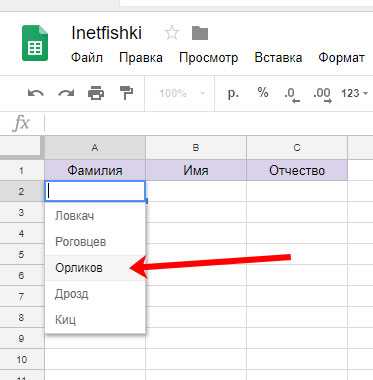Decrease decimal places button
373x380 pixels.
pyautogui.click(x=292, y=94)
